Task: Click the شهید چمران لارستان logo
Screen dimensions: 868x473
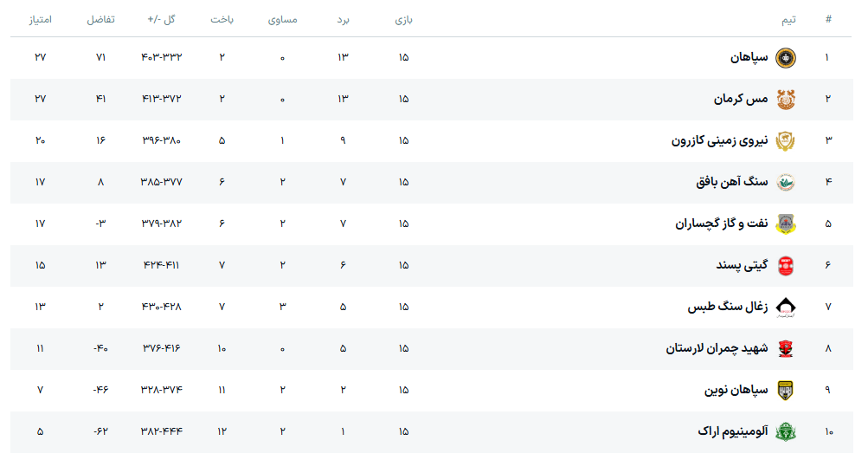Action: point(785,349)
